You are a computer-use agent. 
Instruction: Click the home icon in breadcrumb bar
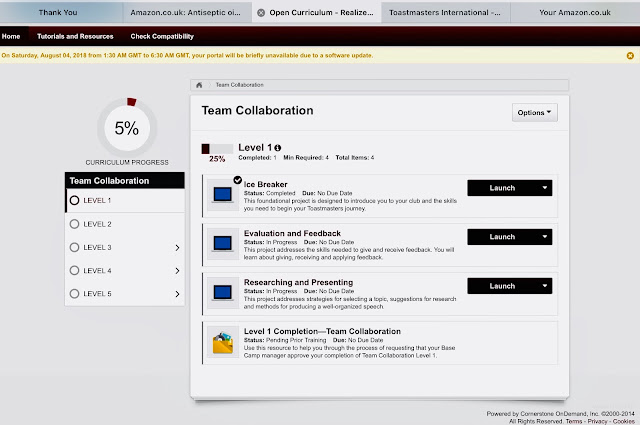pyautogui.click(x=199, y=85)
